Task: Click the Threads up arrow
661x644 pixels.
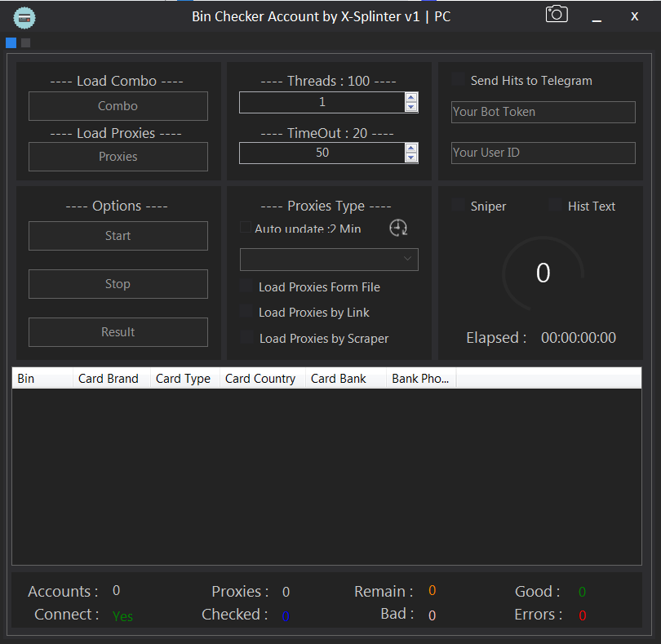Action: pyautogui.click(x=411, y=97)
